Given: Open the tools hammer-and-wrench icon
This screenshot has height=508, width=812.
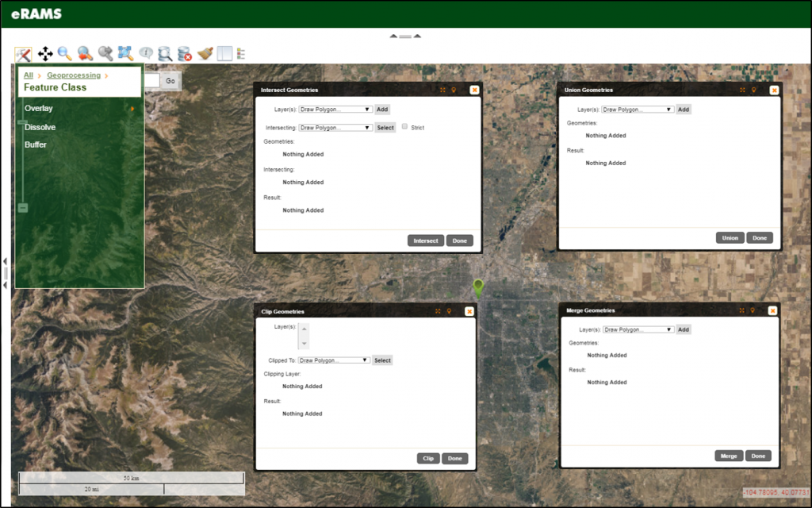Looking at the screenshot, I should pyautogui.click(x=24, y=54).
